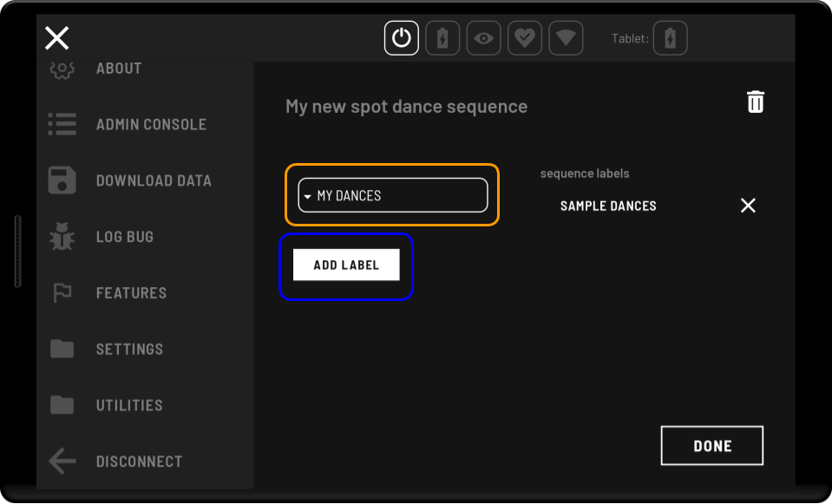Delete the sequence with trash icon
The height and width of the screenshot is (504, 832).
coord(756,101)
